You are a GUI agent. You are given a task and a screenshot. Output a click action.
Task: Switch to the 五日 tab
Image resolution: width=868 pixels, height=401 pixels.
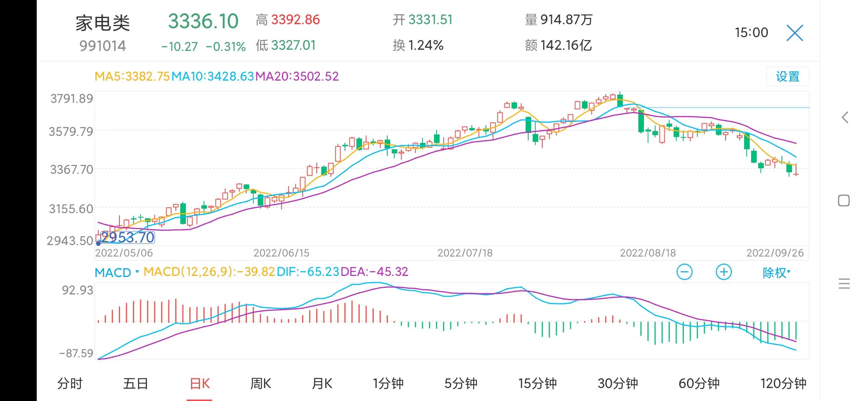click(135, 383)
